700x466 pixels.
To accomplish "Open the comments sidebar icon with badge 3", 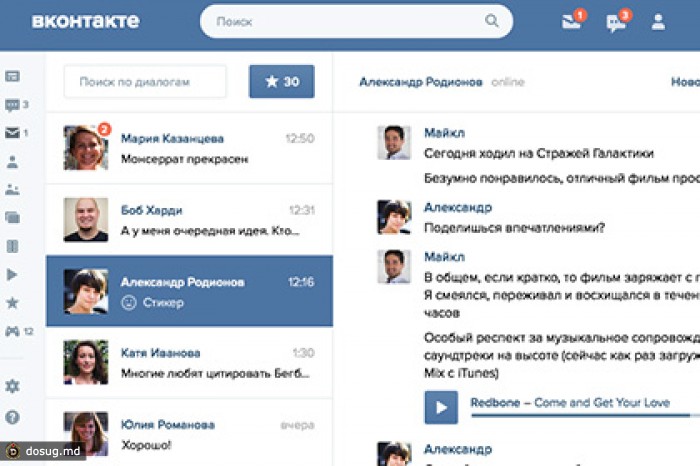I will pyautogui.click(x=12, y=105).
